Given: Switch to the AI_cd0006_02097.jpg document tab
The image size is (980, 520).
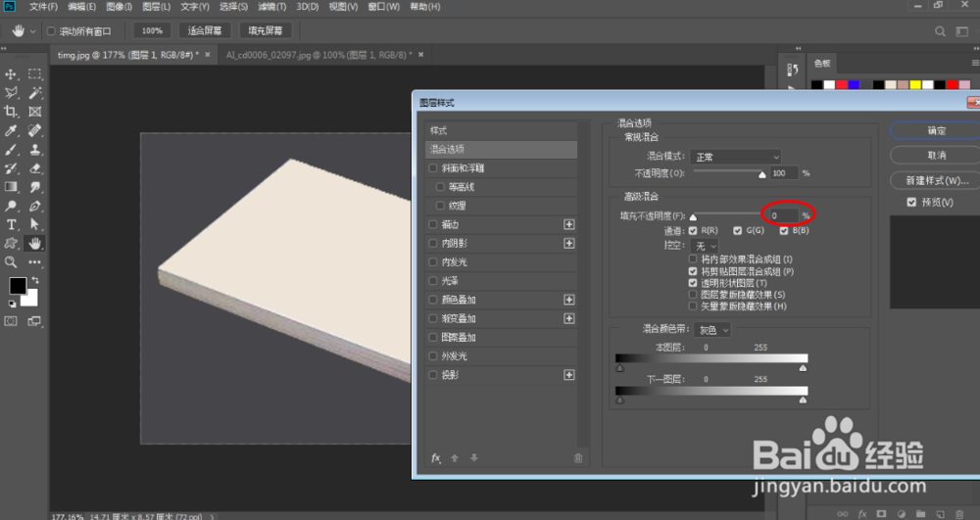Looking at the screenshot, I should coord(318,55).
